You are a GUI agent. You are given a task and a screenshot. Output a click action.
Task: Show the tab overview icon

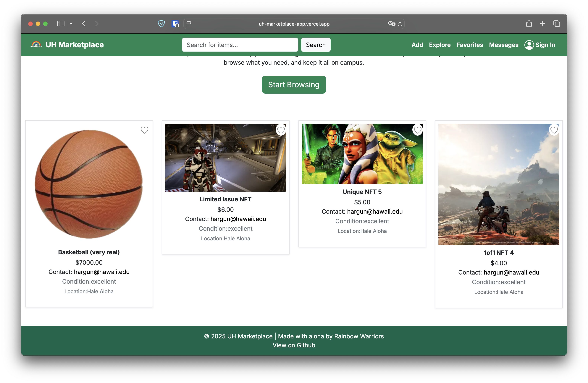tap(556, 24)
